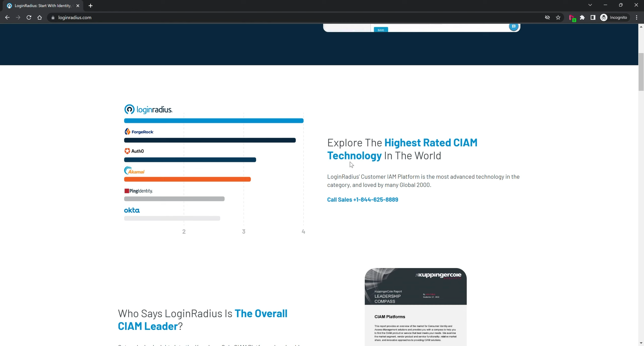The height and width of the screenshot is (346, 644).
Task: Open the Chrome three-dot menu
Action: [637, 17]
